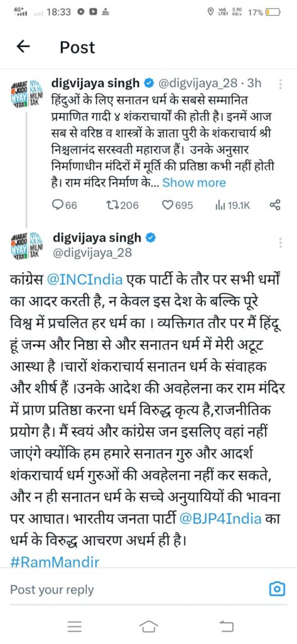Screen dimensions: 297x644
Task: Expand tweet with Show more
Action: pyautogui.click(x=194, y=183)
